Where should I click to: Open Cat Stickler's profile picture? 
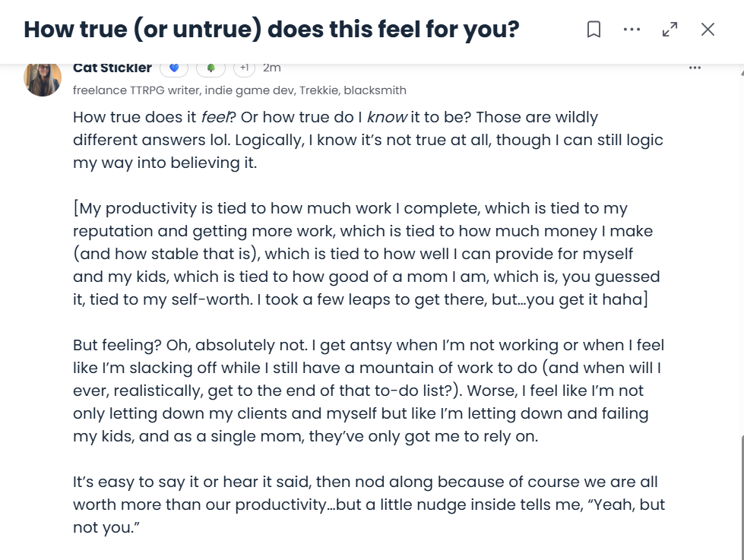click(43, 78)
